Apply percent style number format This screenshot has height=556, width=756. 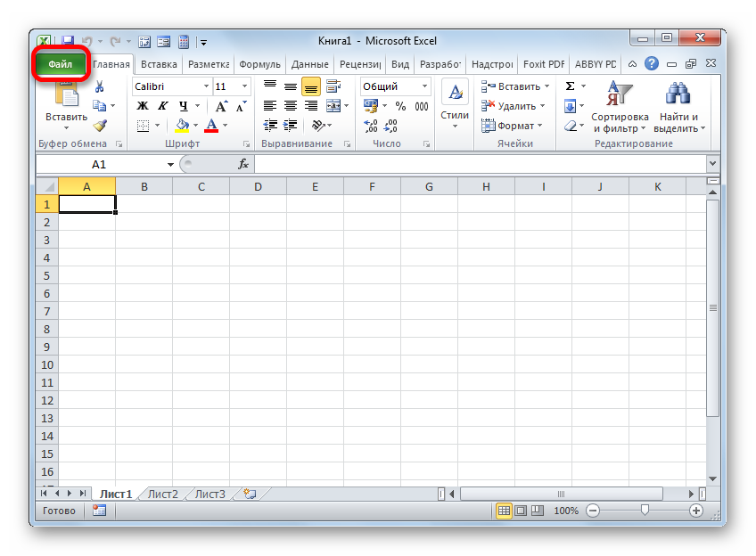400,106
